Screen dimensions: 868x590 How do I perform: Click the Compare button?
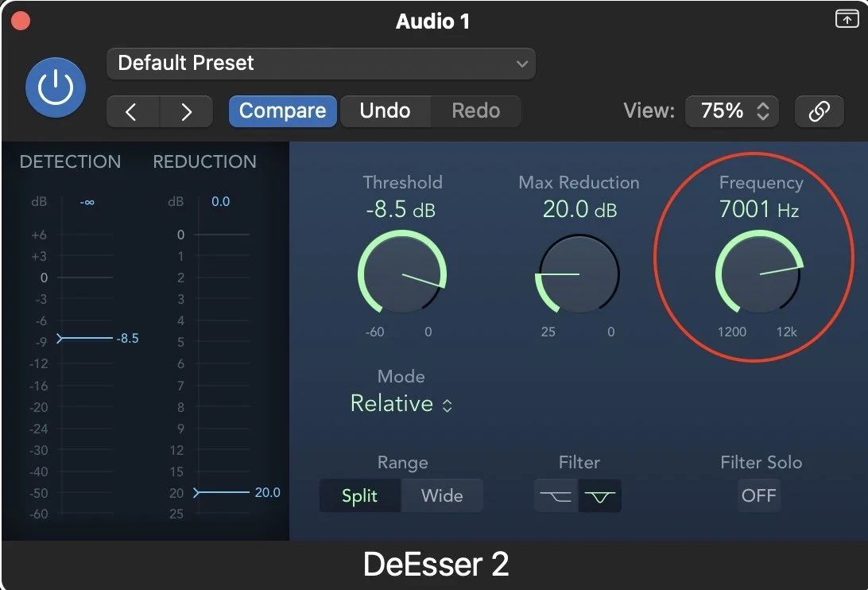282,111
